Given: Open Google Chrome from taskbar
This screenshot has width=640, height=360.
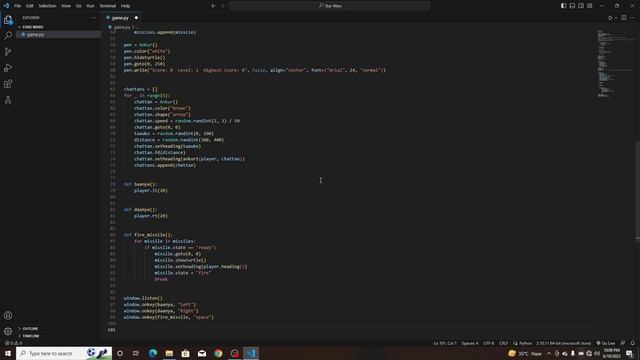Looking at the screenshot, I should (x=218, y=353).
